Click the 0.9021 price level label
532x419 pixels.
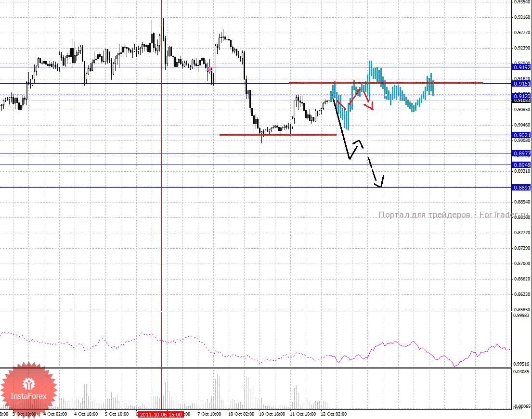click(x=521, y=136)
